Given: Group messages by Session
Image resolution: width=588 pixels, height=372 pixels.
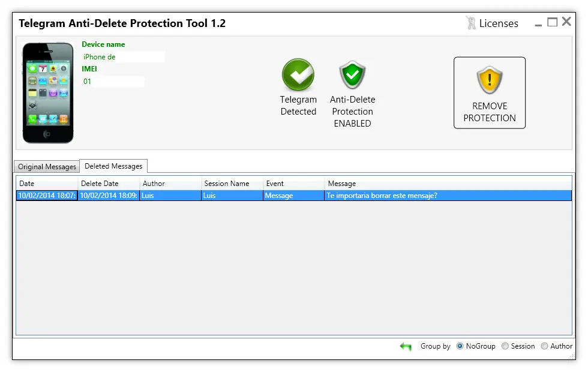Looking at the screenshot, I should coord(505,346).
